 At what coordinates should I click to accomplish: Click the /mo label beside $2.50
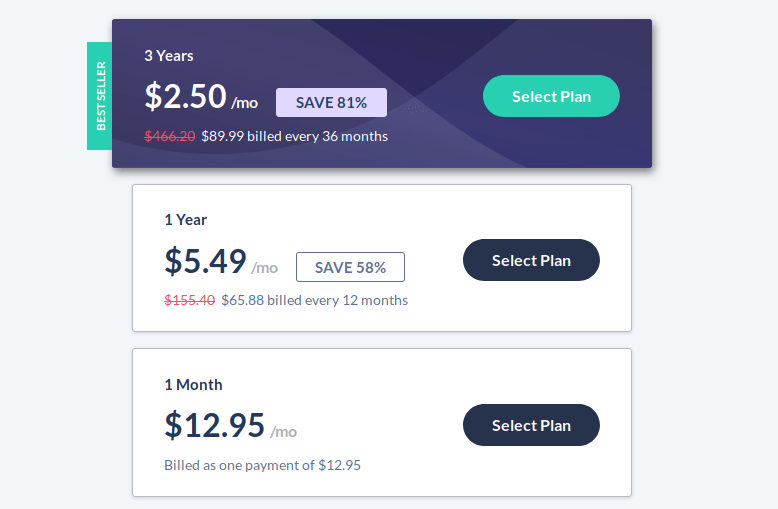tap(244, 103)
